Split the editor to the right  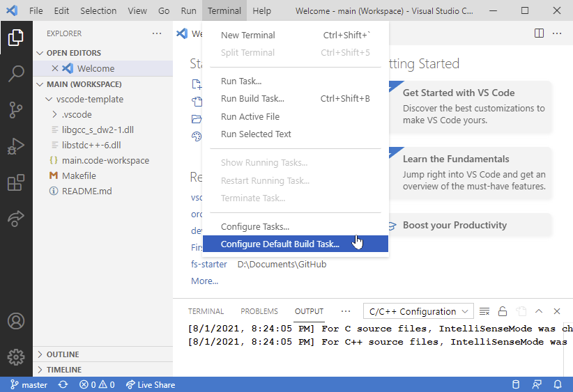539,33
